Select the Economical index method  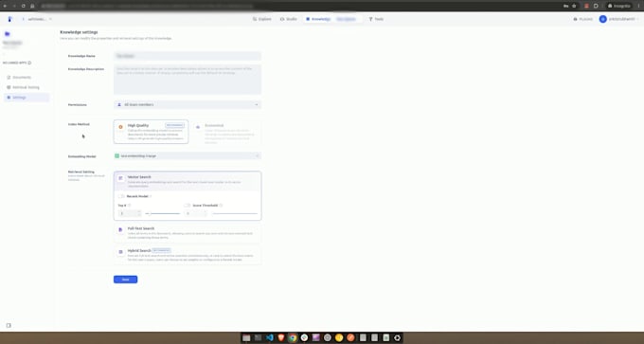(x=226, y=133)
